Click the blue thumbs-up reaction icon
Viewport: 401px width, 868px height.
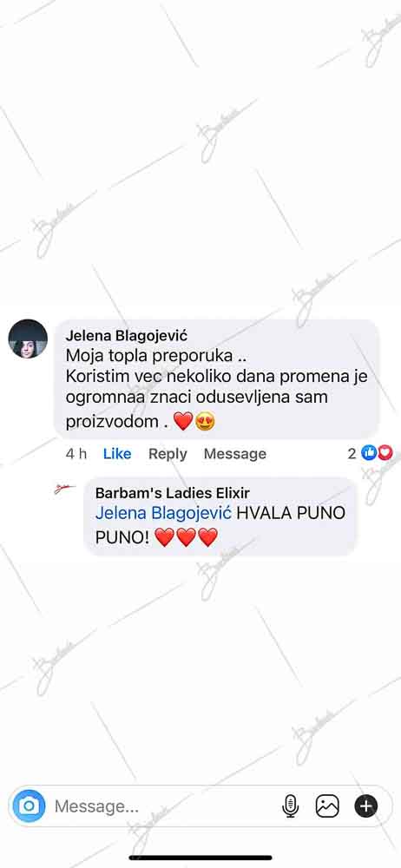pyautogui.click(x=368, y=453)
